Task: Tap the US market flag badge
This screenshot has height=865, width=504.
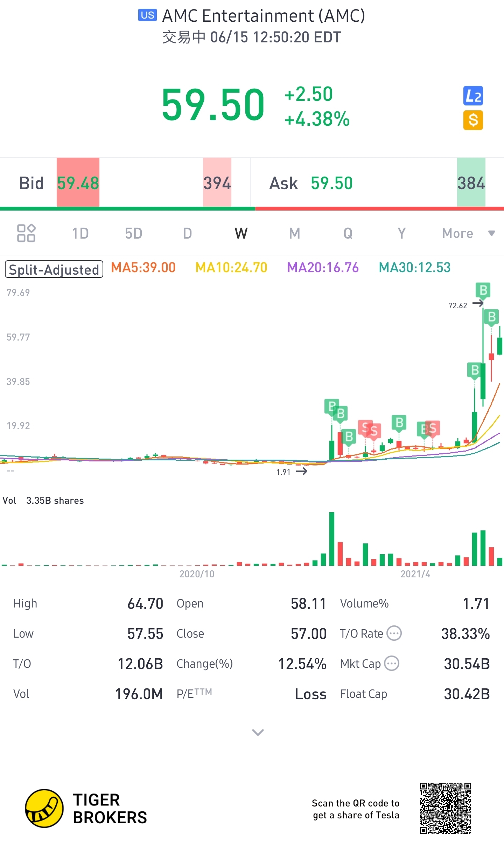Action: [147, 15]
